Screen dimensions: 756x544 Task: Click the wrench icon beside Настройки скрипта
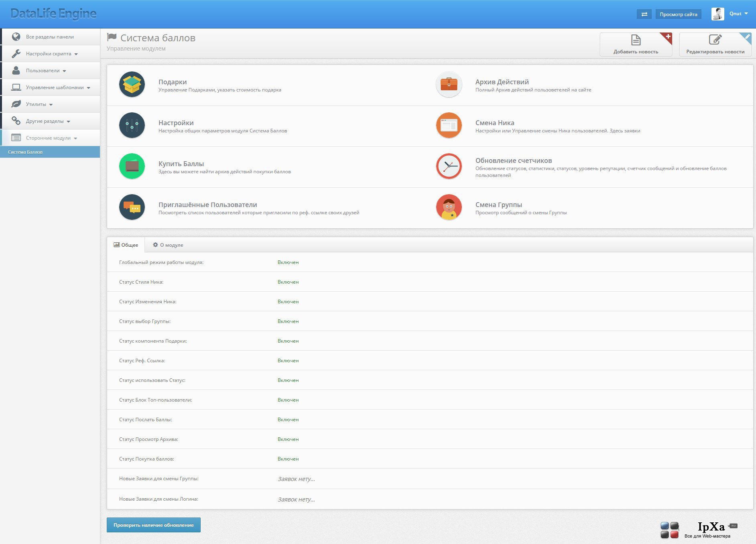16,53
